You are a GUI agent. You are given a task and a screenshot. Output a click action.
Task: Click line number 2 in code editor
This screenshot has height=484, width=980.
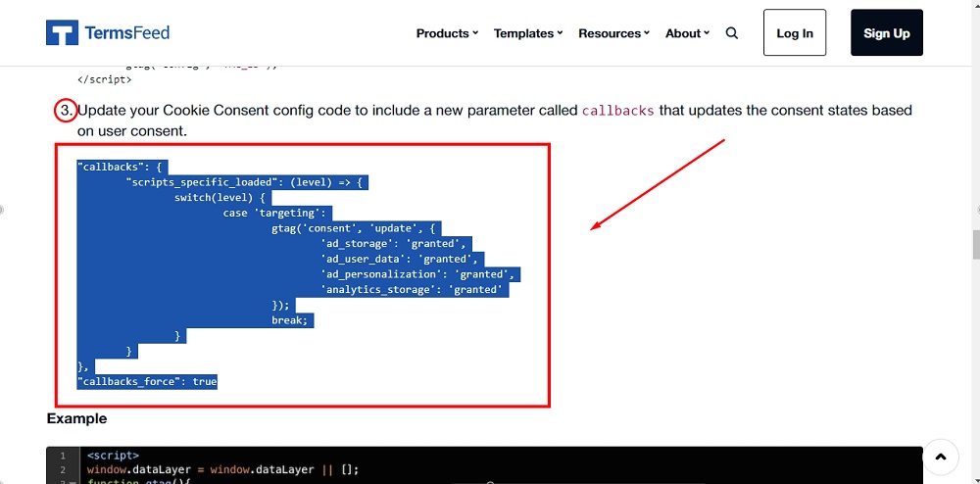coord(63,469)
